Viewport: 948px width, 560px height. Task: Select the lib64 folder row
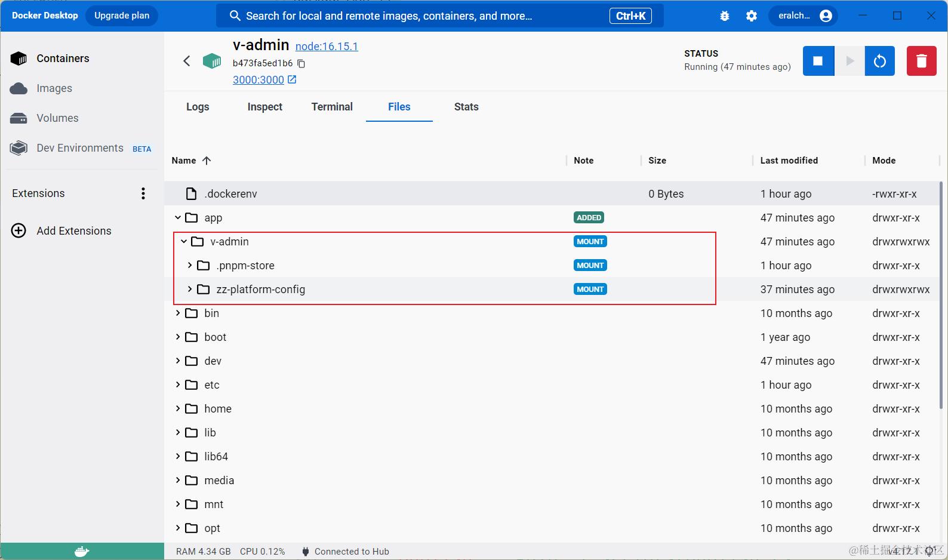(552, 457)
